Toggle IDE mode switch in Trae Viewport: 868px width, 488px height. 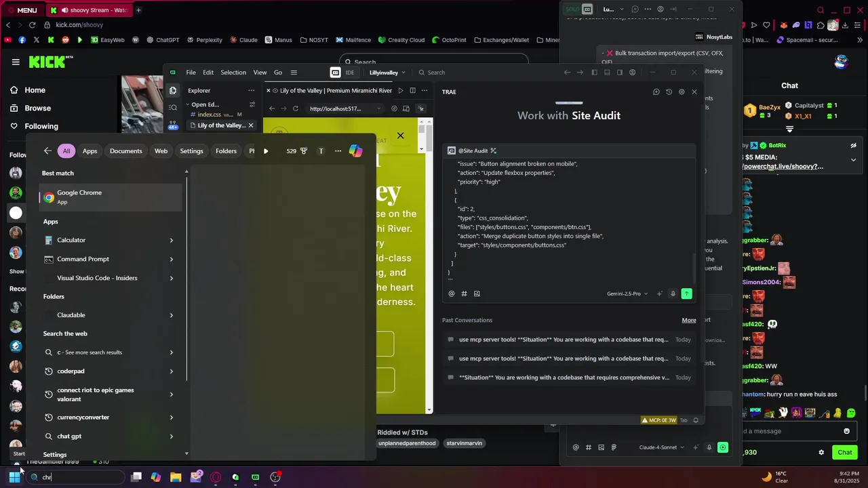[344, 73]
